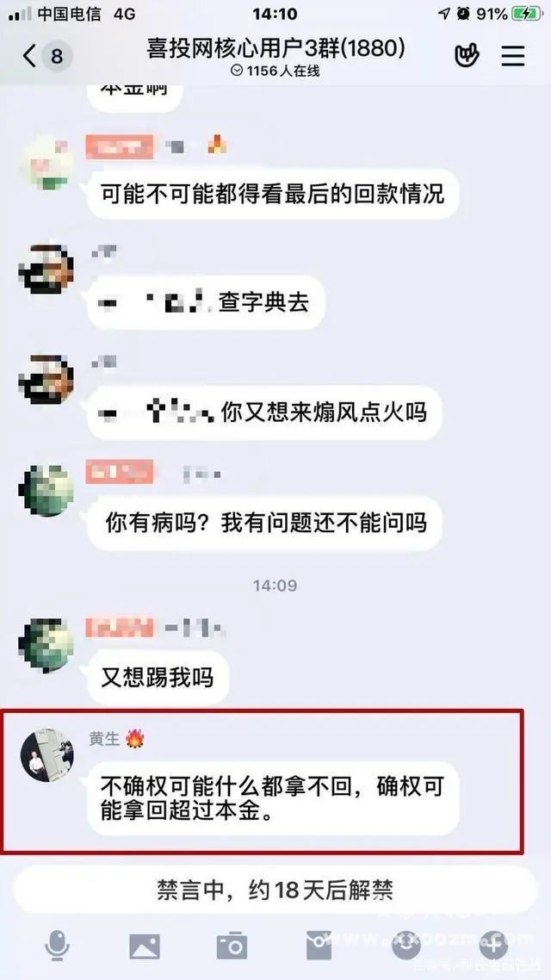Tap the message bubble 又想踢我吗
Screen dimensions: 551x980
pos(158,677)
